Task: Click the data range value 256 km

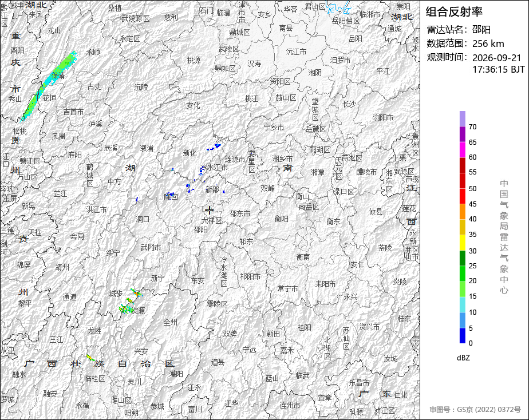Action: click(x=488, y=43)
